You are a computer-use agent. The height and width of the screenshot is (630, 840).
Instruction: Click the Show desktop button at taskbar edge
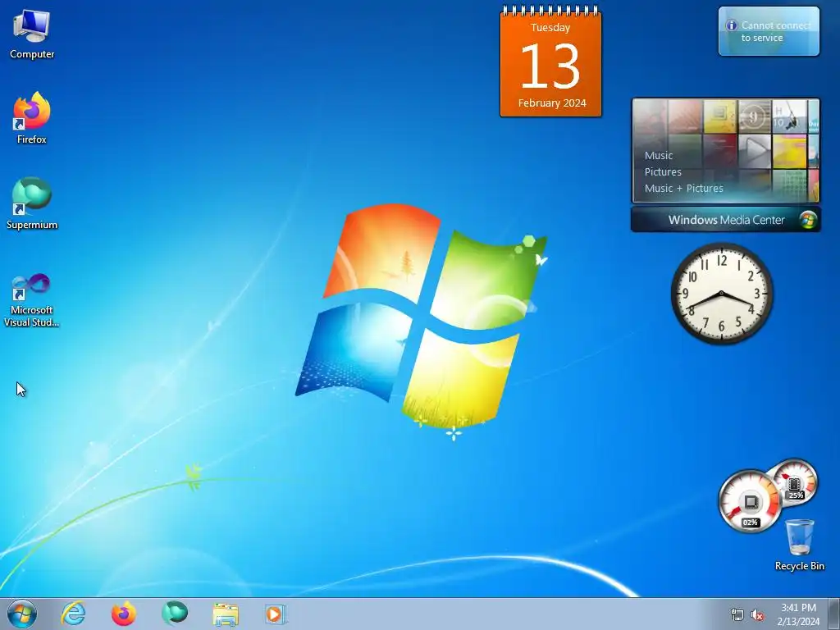(x=834, y=614)
